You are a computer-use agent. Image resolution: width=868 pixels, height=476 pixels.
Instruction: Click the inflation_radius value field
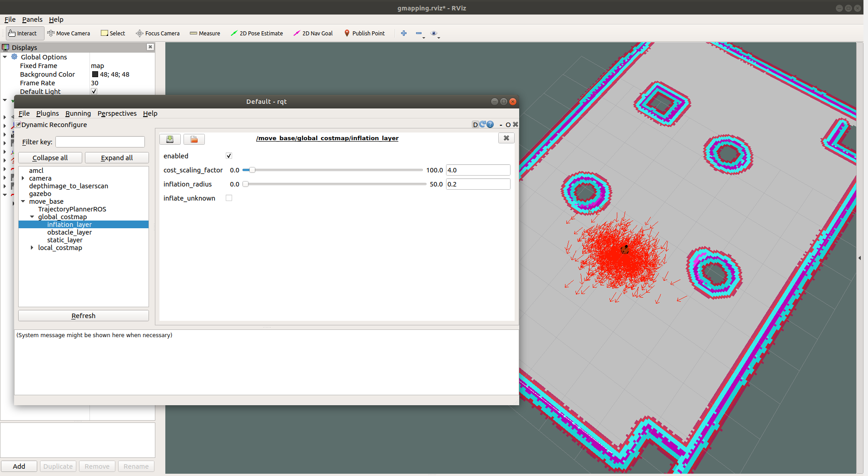[478, 184]
